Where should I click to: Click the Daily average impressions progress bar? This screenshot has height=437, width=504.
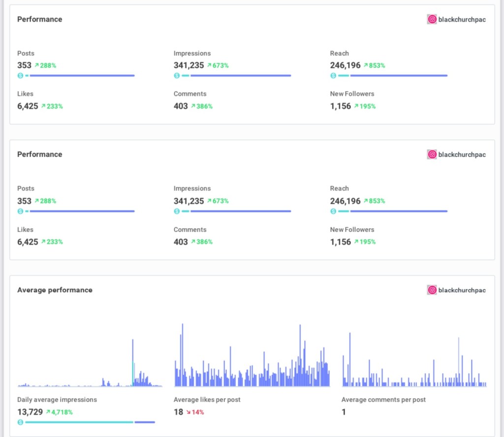click(89, 422)
